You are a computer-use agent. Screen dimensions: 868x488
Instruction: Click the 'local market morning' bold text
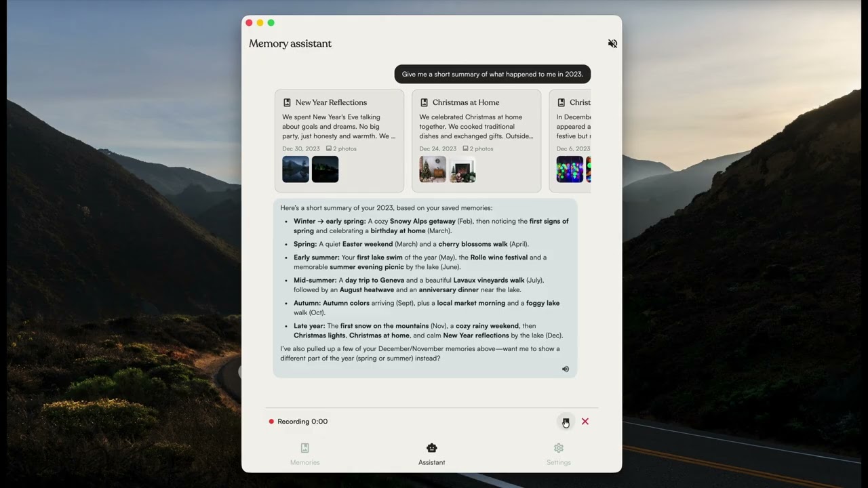point(470,303)
